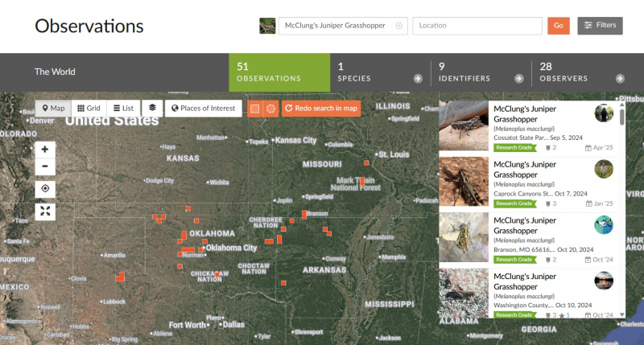Click the observation marker northeast of Lubbock

coord(120,277)
